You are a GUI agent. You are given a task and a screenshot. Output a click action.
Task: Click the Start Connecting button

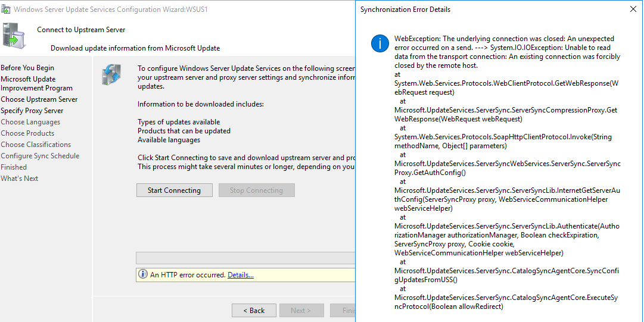(174, 190)
